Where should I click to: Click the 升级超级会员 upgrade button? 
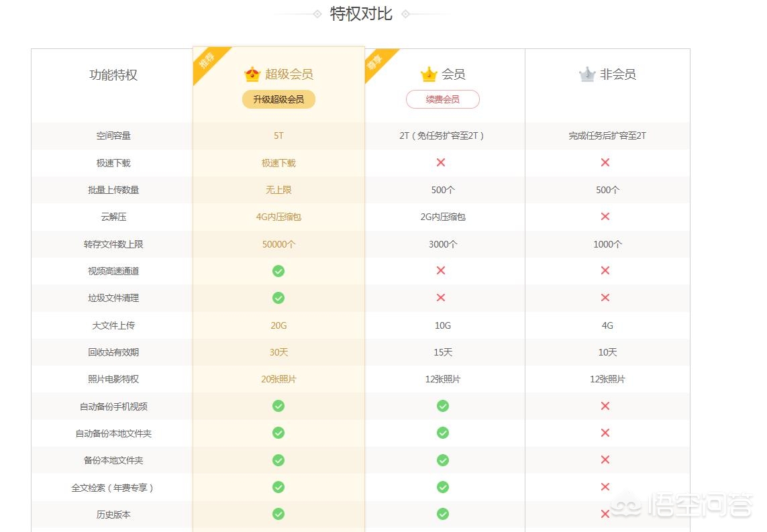(x=279, y=99)
